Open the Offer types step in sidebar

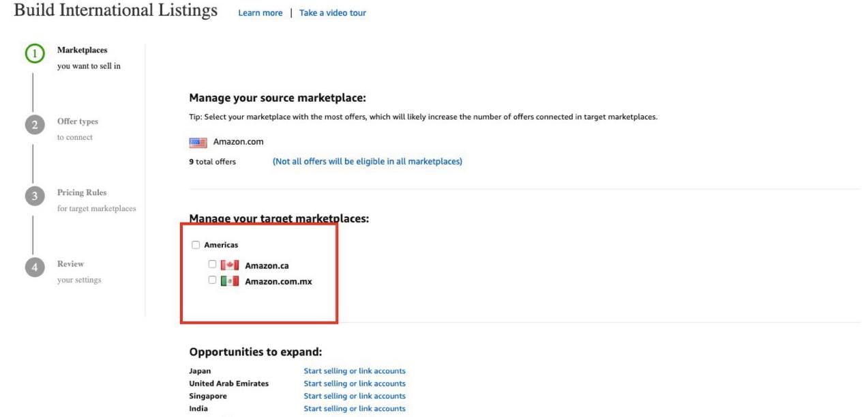(79, 121)
